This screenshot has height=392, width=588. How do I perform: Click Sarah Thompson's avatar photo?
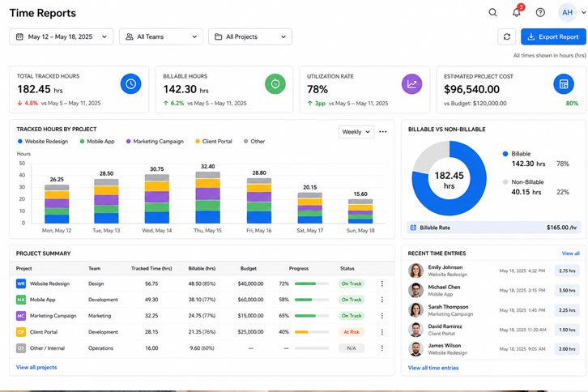(415, 310)
